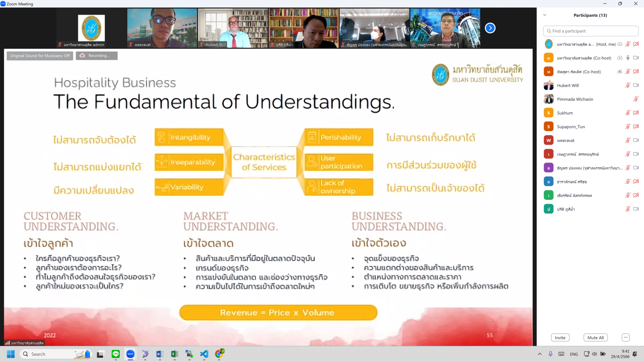Collapse the Participants panel chevron
Screen dimensions: 644x362
pyautogui.click(x=545, y=15)
